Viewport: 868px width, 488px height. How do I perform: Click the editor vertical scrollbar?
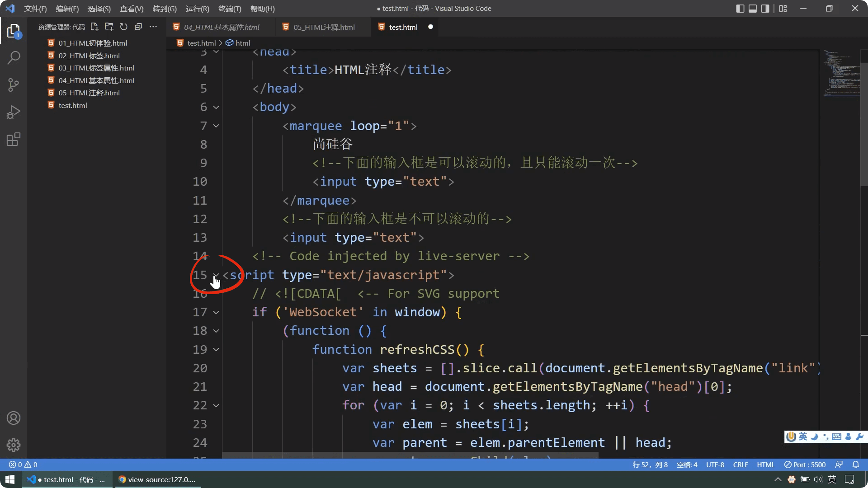click(863, 124)
